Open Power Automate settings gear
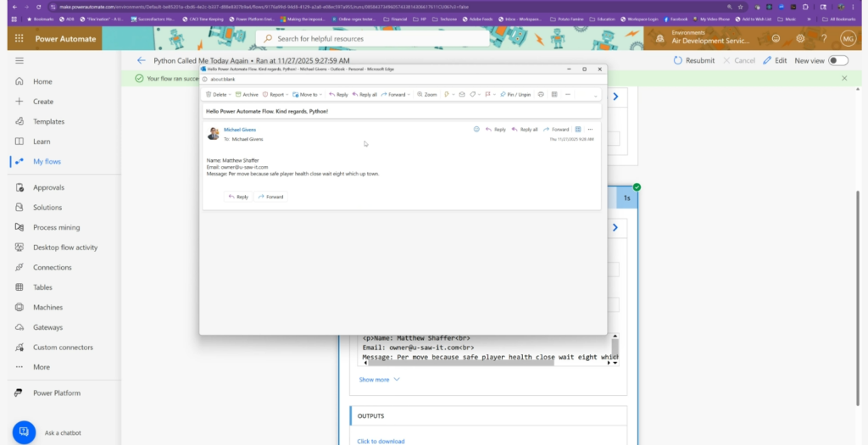Screen dimensions: 868x445 tap(799, 38)
